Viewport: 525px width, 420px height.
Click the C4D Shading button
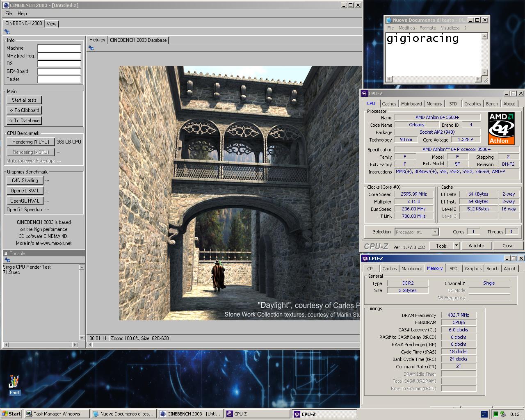point(25,180)
